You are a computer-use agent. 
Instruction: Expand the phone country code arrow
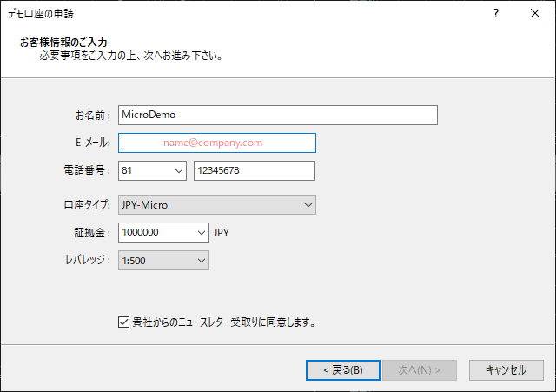[179, 171]
